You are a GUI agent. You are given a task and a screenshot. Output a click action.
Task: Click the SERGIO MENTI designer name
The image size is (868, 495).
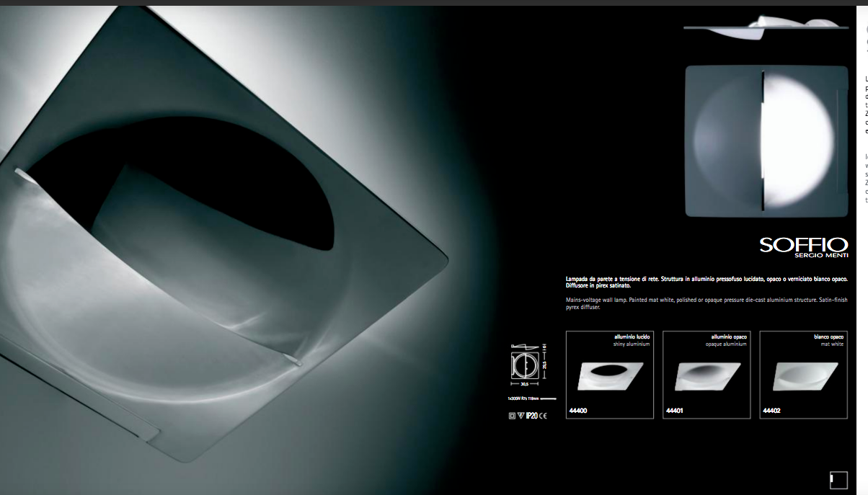coord(821,255)
